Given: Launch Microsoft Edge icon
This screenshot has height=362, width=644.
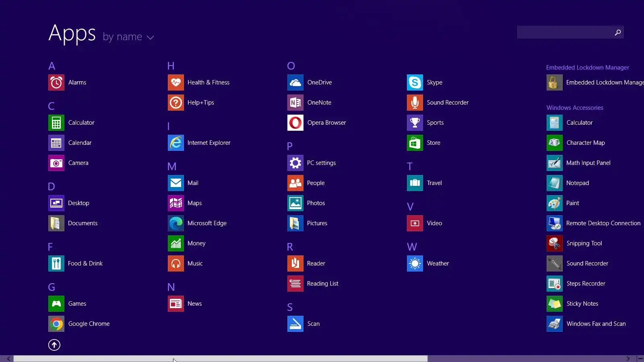Looking at the screenshot, I should pyautogui.click(x=176, y=223).
